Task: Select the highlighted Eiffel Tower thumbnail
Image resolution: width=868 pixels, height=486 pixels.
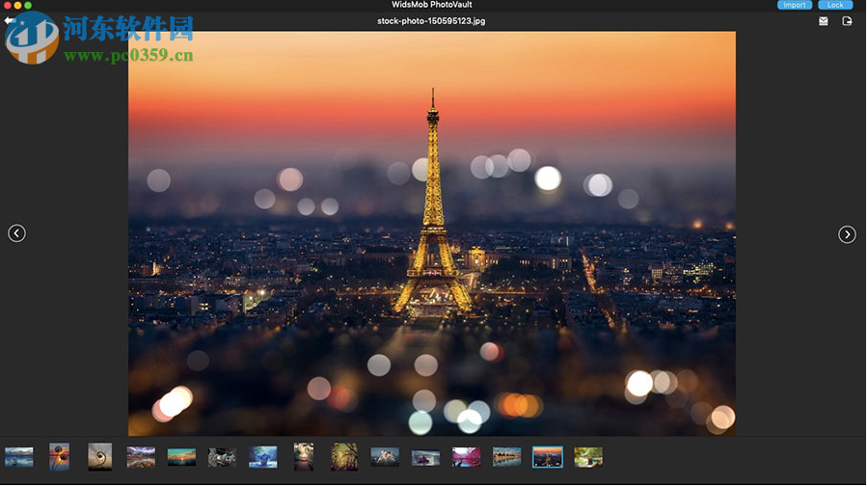Action: (x=548, y=457)
